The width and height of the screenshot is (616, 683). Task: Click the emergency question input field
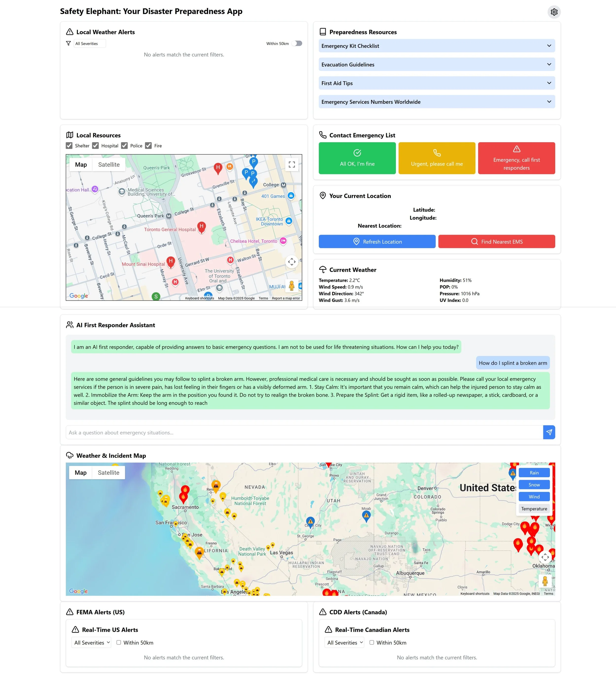pos(304,432)
